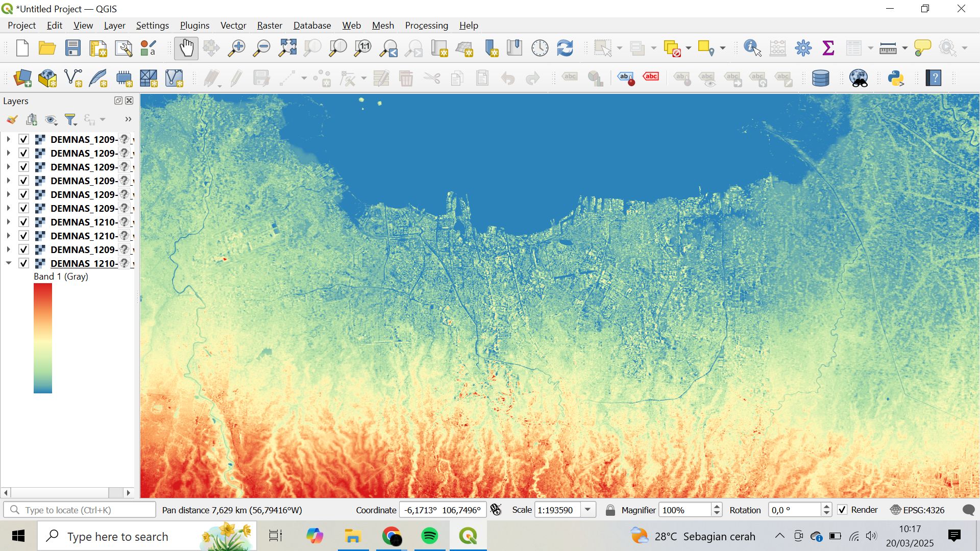Save project with the floppy disk icon

tap(72, 48)
